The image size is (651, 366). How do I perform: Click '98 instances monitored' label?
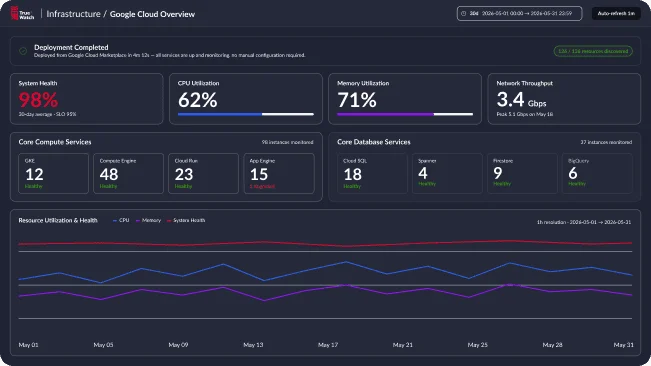click(287, 142)
